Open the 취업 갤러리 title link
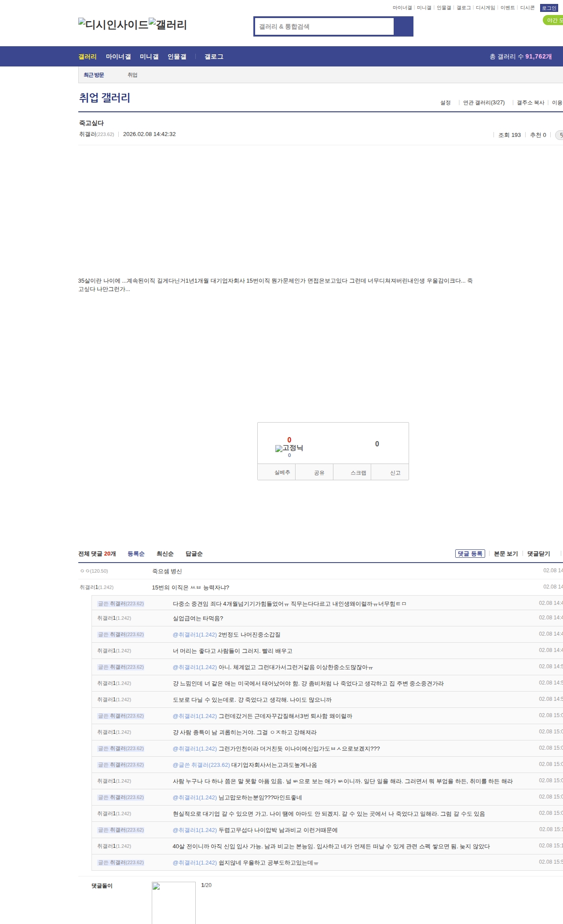Viewport: 563px width, 924px height. (x=105, y=98)
